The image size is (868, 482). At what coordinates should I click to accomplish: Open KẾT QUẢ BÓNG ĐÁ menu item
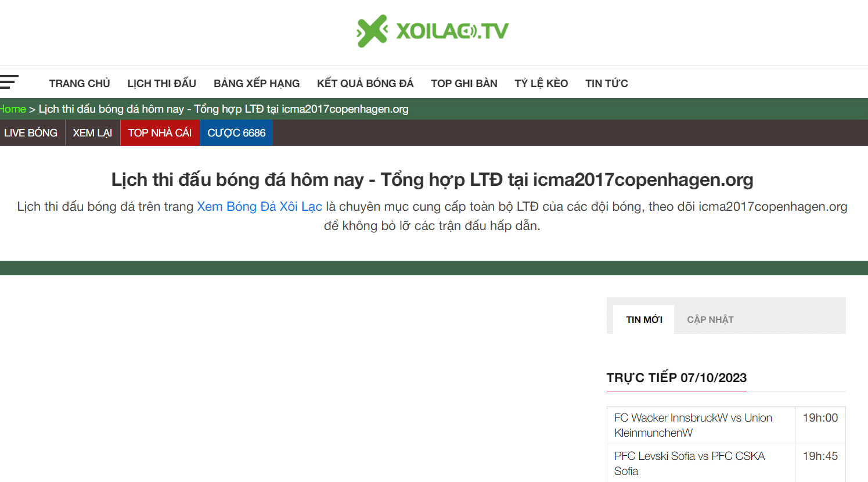365,84
